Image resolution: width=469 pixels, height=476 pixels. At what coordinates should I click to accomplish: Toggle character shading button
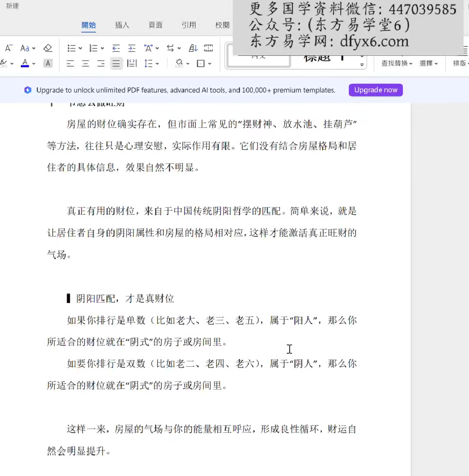click(x=48, y=63)
